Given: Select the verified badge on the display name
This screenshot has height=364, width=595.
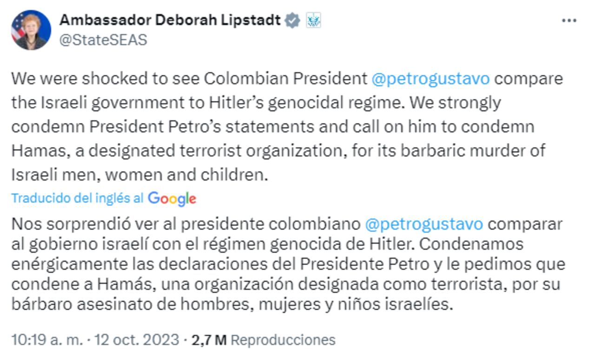Looking at the screenshot, I should (292, 20).
